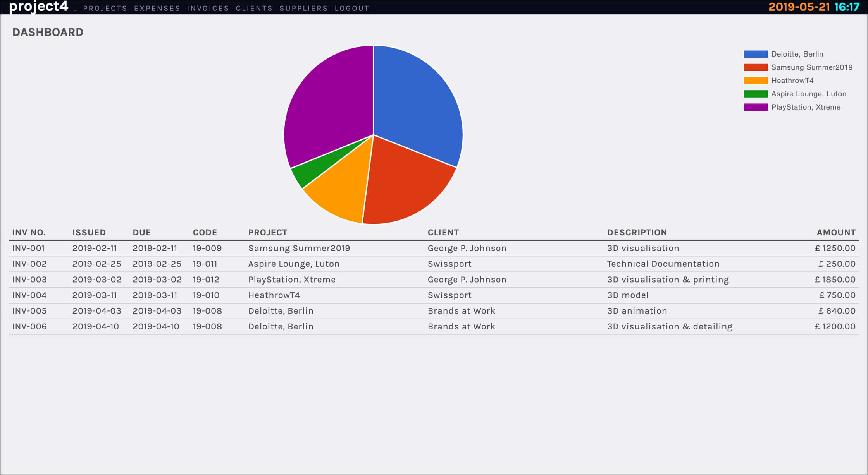This screenshot has width=868, height=475.
Task: Click description 'Technical Documentation'
Action: pyautogui.click(x=663, y=264)
